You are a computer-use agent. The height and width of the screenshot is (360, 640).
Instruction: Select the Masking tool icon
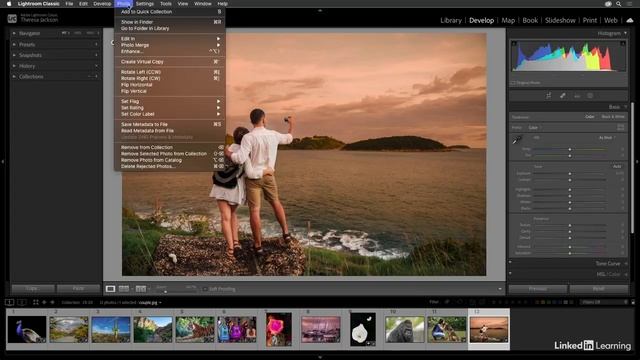pos(590,96)
